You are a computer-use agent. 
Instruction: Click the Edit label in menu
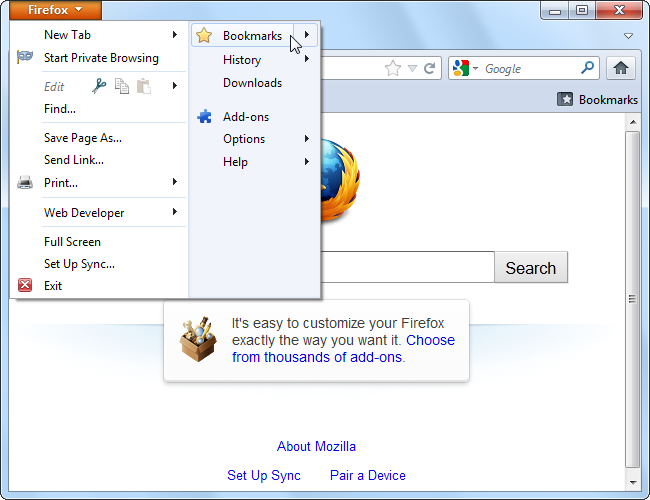pos(54,87)
